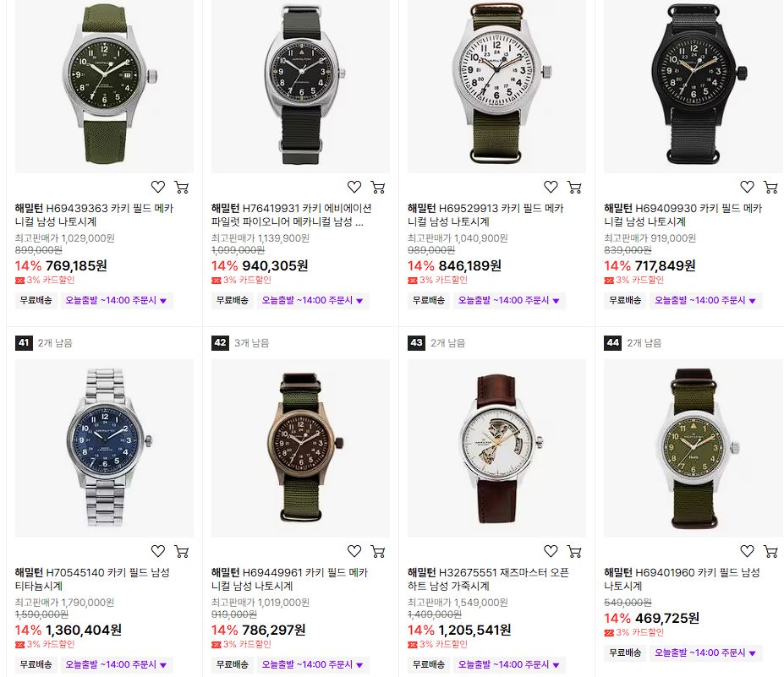Add H69439363 watch to cart

[x=182, y=187]
